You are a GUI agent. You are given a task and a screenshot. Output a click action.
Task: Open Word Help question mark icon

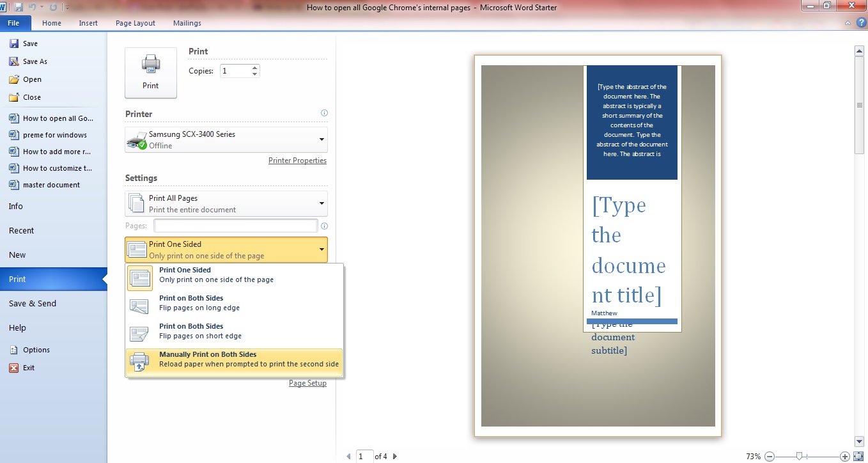861,22
